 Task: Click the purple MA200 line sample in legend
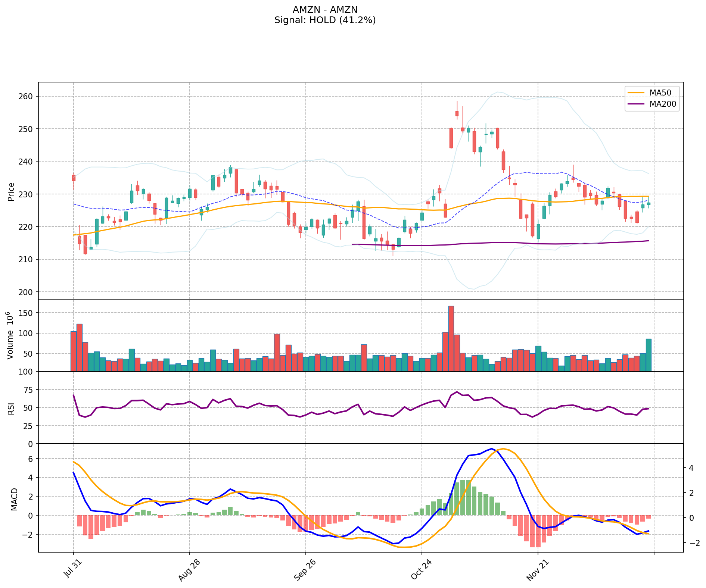click(x=636, y=104)
